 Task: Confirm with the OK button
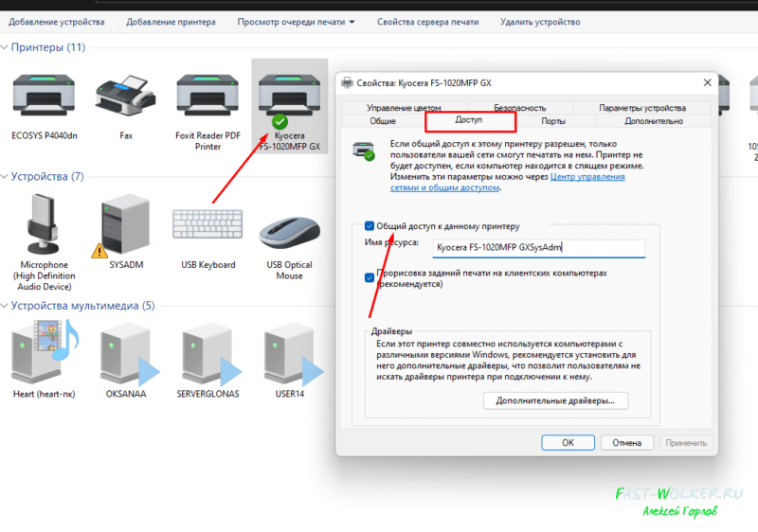[568, 442]
